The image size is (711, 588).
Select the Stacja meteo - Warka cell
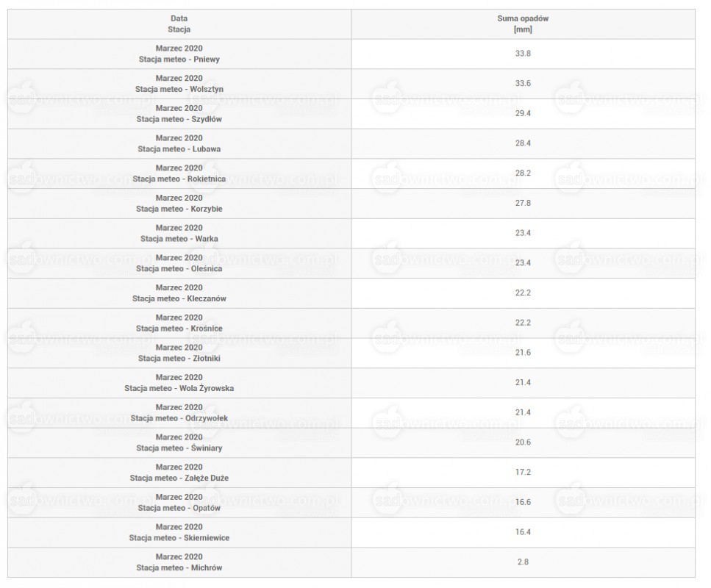[179, 234]
